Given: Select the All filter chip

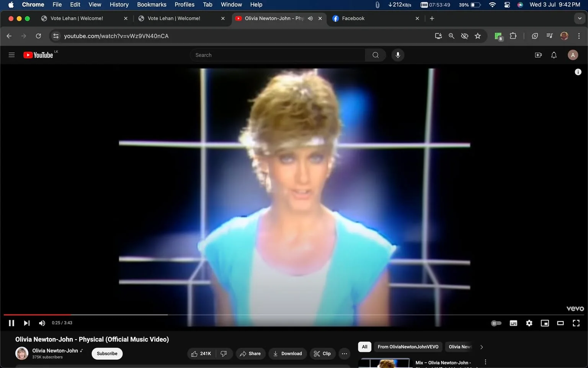Looking at the screenshot, I should tap(364, 347).
